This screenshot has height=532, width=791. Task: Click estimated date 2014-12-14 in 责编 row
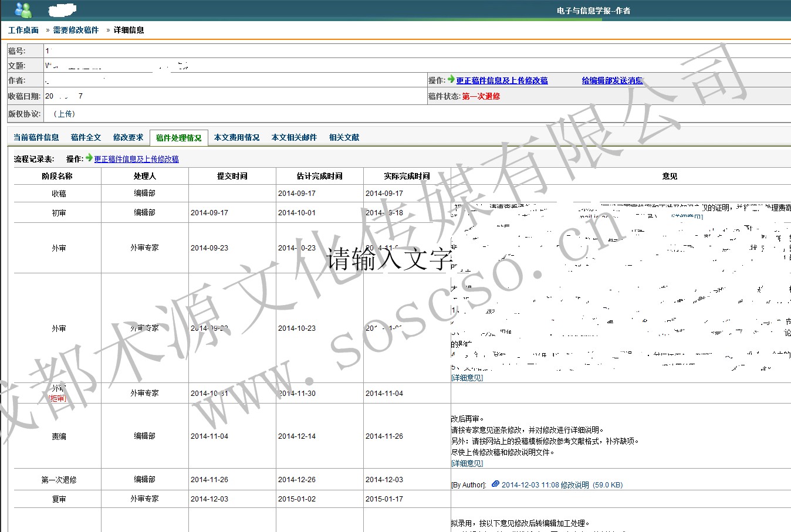pyautogui.click(x=297, y=436)
